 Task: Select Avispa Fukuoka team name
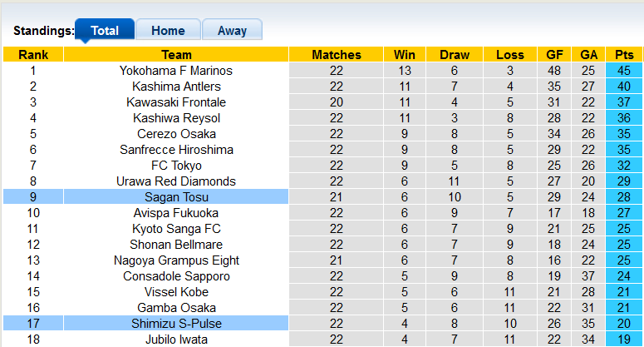click(x=176, y=213)
